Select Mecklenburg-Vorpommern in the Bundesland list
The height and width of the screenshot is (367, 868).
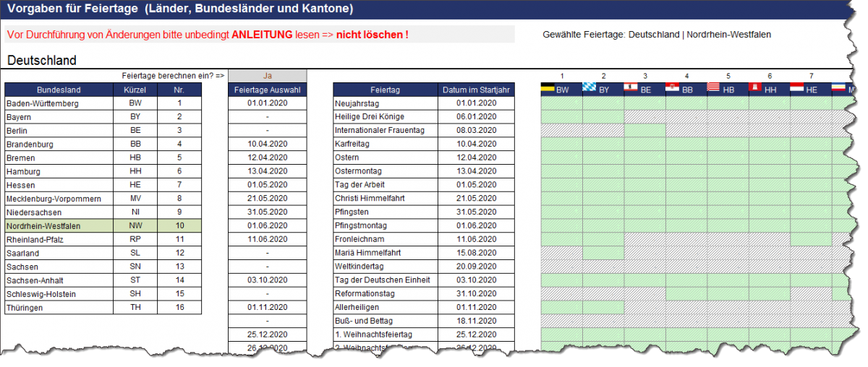click(x=59, y=199)
